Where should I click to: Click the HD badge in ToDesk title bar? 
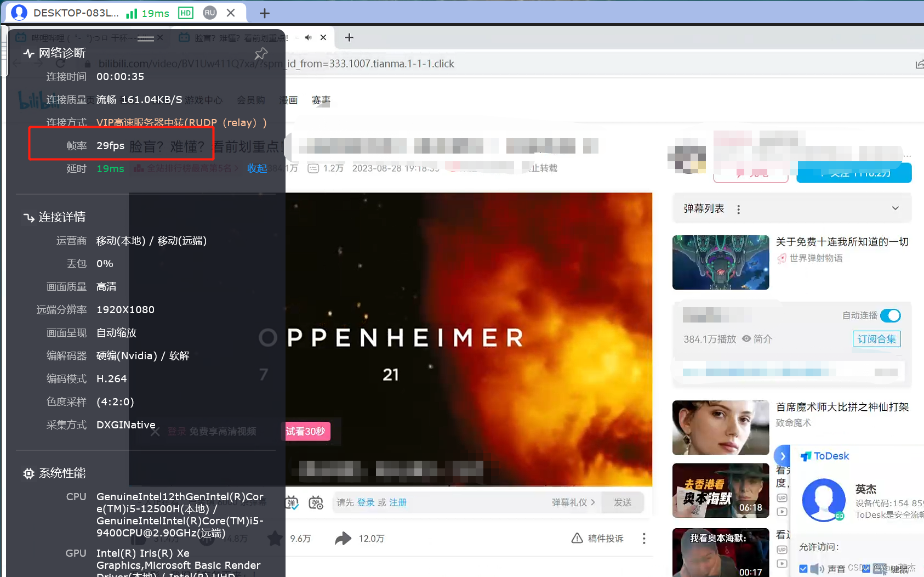185,13
